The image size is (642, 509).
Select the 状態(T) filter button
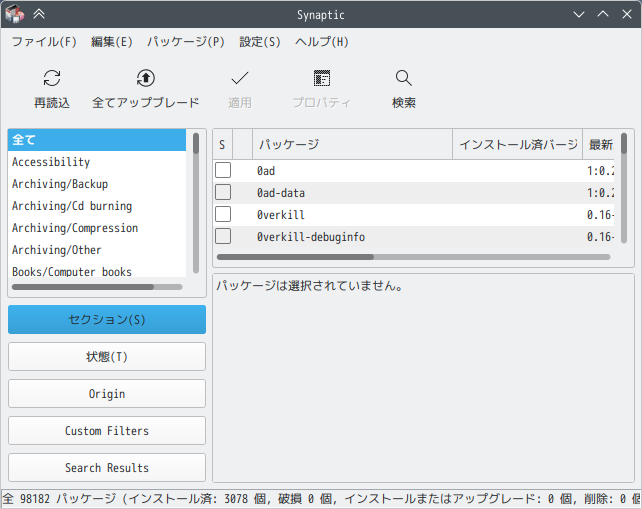107,357
